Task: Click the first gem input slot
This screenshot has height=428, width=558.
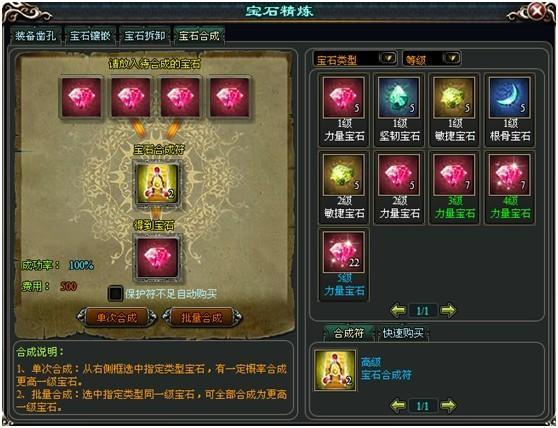Action: [x=81, y=97]
